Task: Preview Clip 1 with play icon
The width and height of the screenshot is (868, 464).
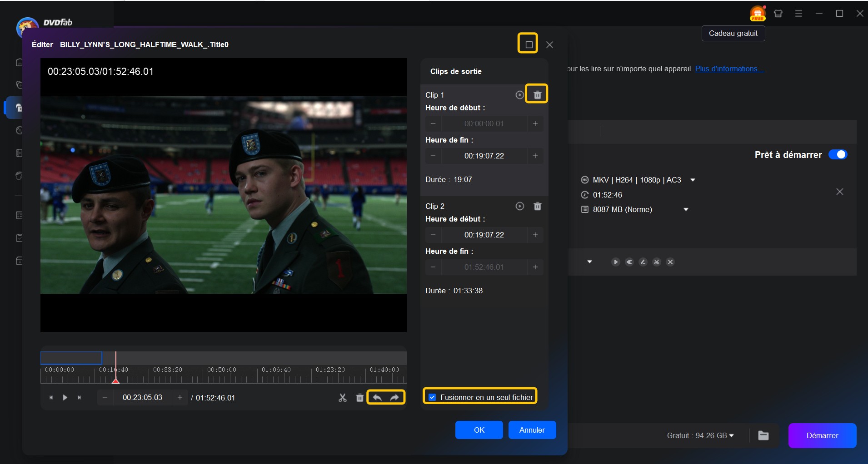Action: (519, 95)
